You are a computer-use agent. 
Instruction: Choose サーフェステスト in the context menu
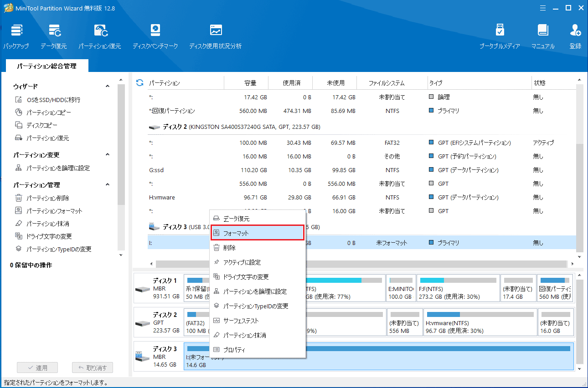coord(258,321)
